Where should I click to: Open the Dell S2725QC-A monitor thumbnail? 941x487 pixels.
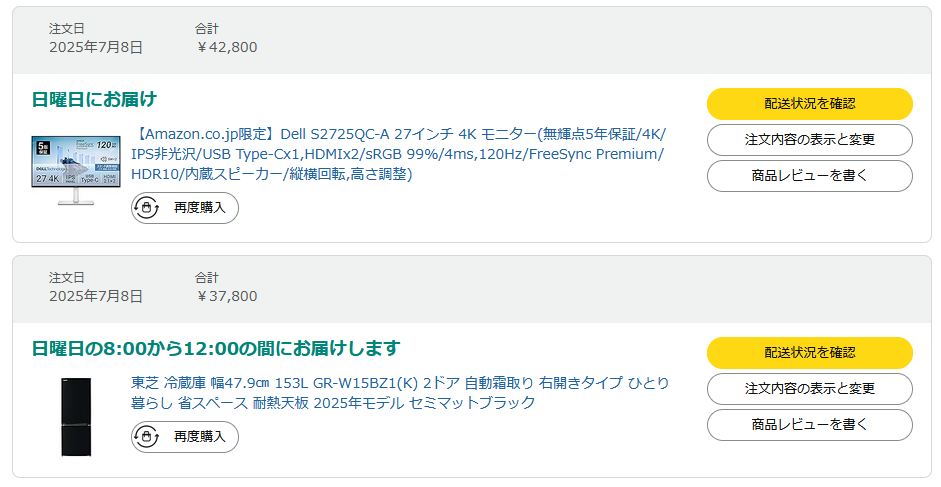tap(76, 171)
